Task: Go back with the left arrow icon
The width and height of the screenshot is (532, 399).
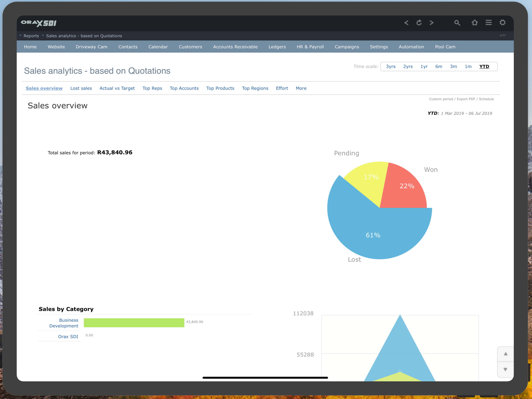Action: [x=406, y=23]
